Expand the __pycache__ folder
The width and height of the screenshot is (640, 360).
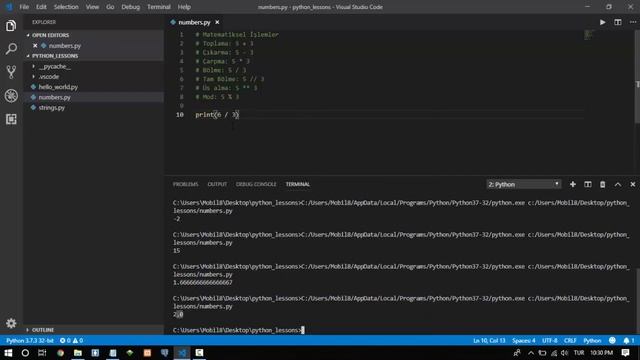(x=54, y=66)
